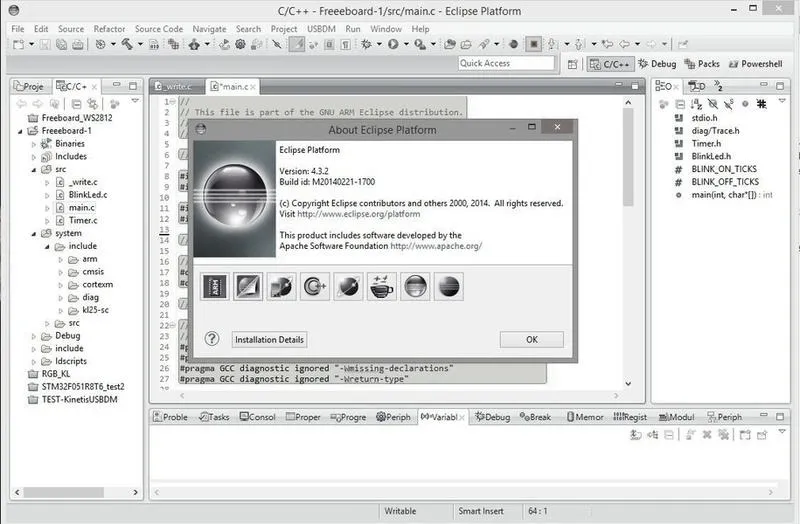
Task: Toggle Hide Static Members in Outline toolbar
Action: coord(729,104)
